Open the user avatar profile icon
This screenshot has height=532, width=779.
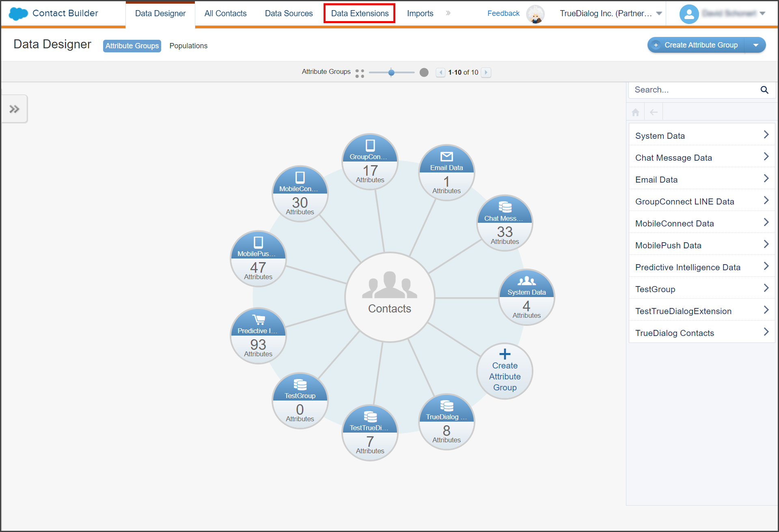pos(689,14)
